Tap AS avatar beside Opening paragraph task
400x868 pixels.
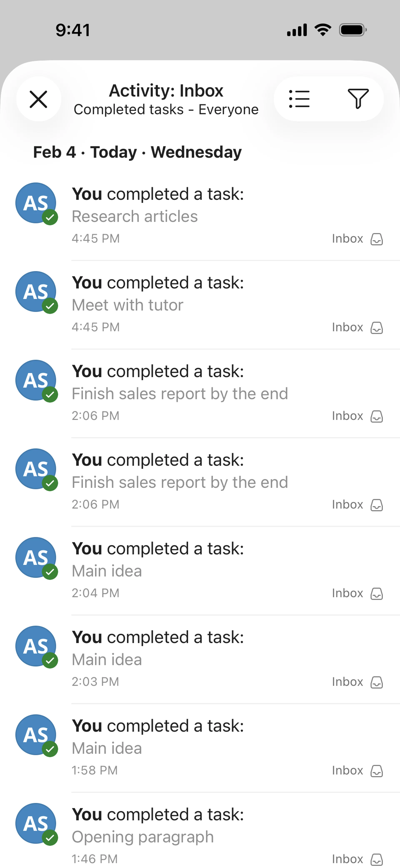click(36, 823)
